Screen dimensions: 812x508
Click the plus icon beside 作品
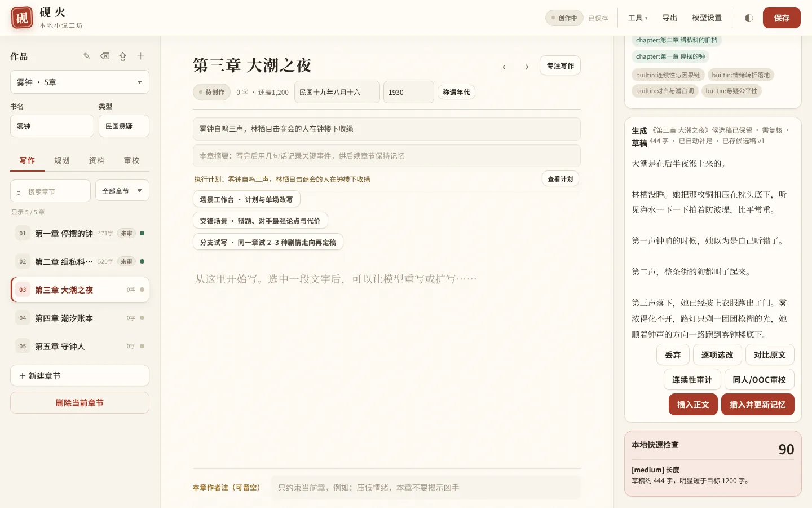[x=141, y=56]
